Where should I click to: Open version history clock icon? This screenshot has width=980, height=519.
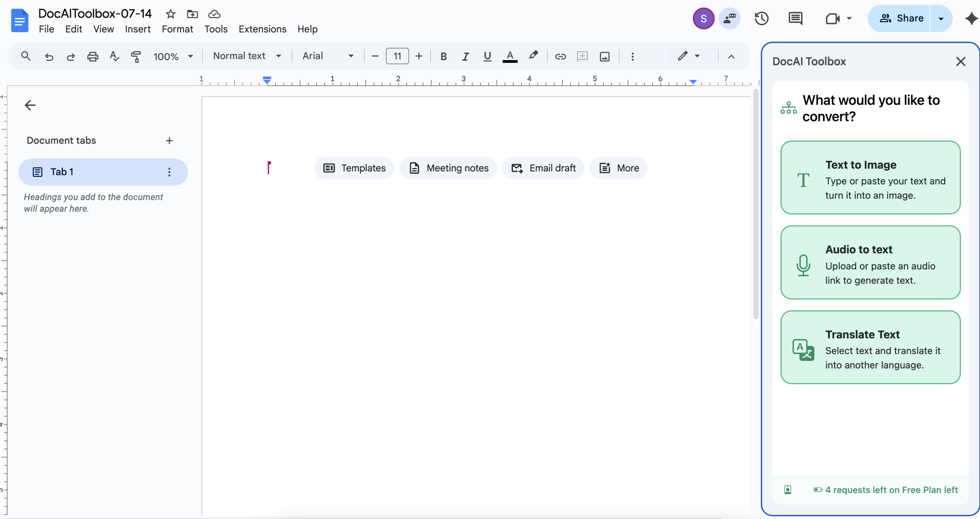[761, 18]
